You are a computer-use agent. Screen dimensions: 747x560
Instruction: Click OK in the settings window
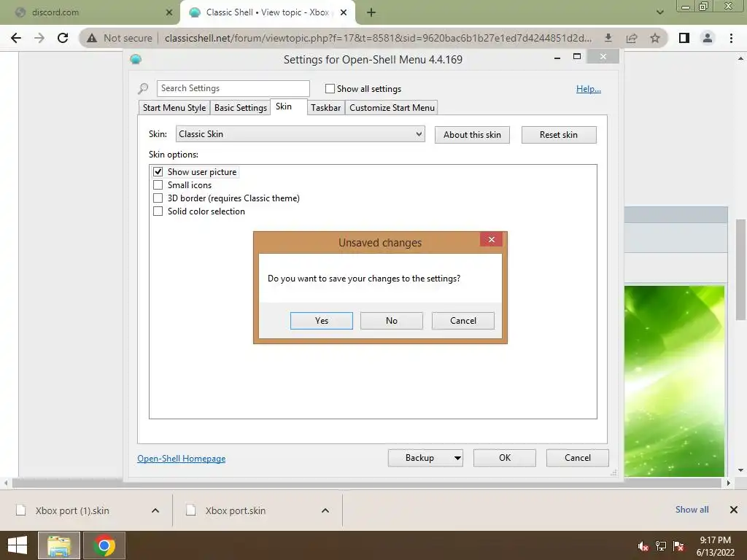coord(505,458)
